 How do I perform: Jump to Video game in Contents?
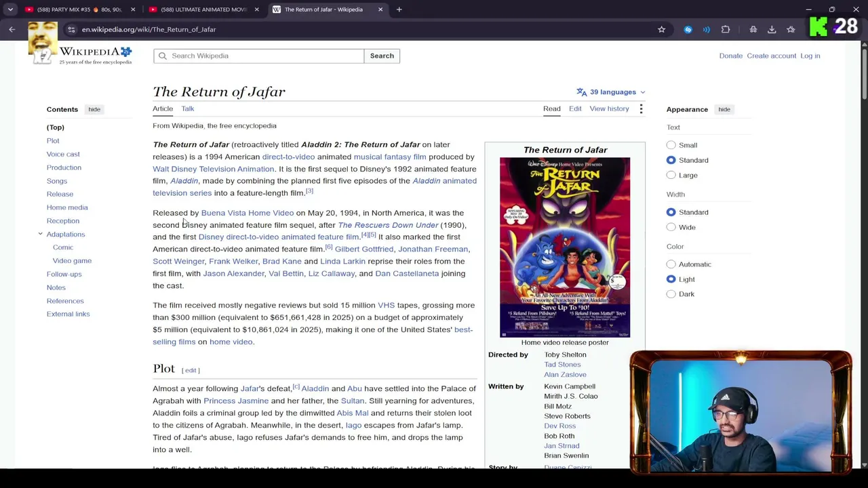[x=72, y=261]
